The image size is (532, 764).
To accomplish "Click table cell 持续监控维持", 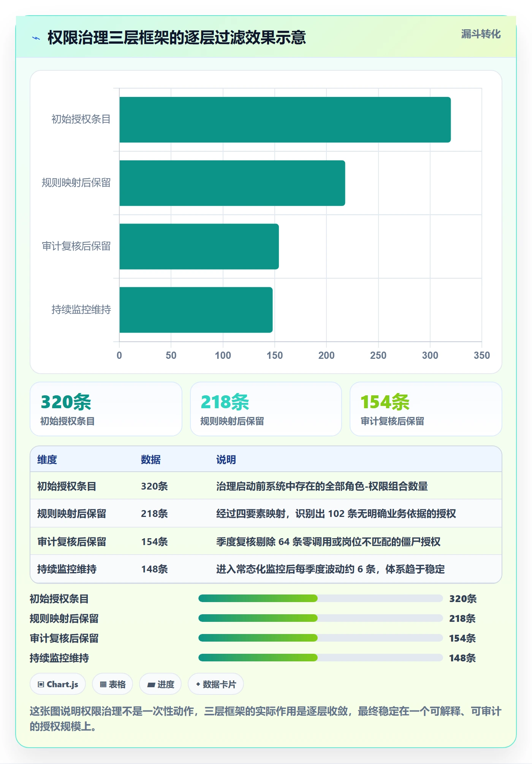I will [67, 569].
